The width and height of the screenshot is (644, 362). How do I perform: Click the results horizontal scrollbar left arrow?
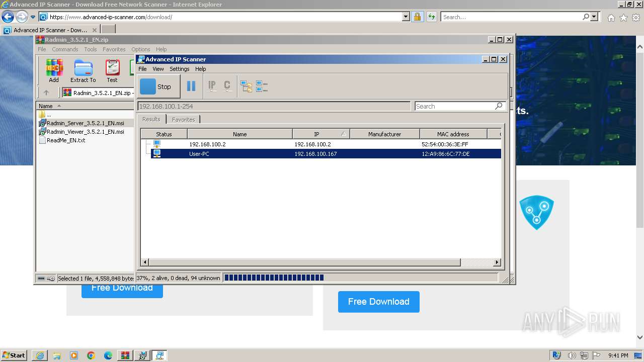tap(145, 262)
